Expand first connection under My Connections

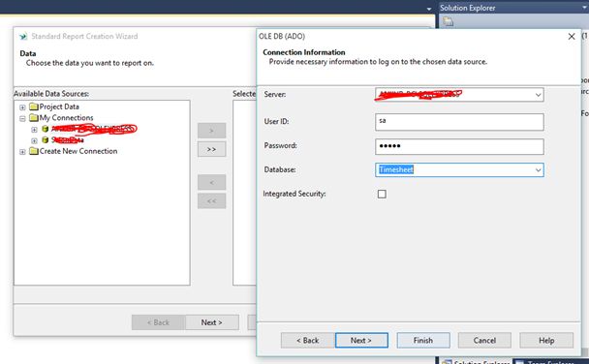(x=34, y=130)
